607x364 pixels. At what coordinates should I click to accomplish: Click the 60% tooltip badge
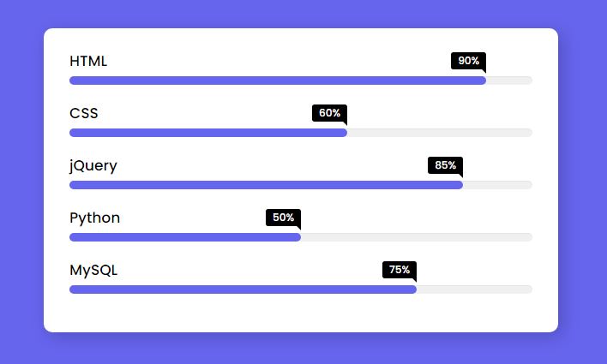tap(329, 113)
